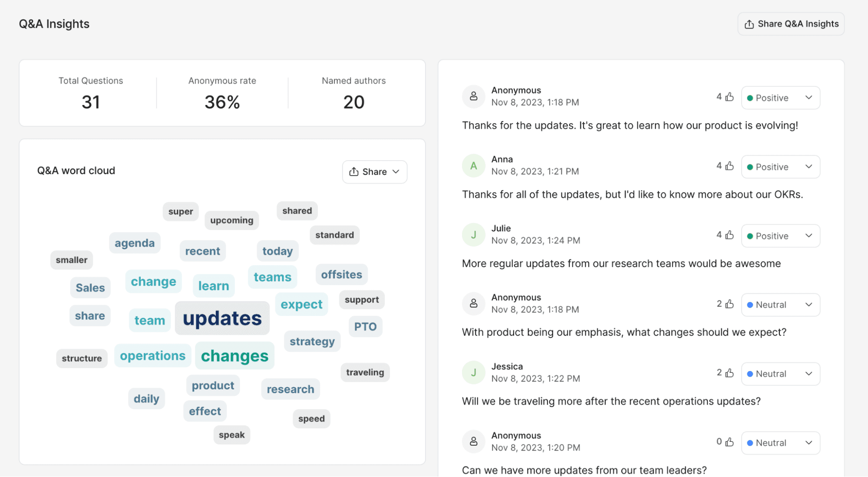
Task: Click the anonymous avatar beside the 'changes should we expect' question
Action: click(x=473, y=303)
